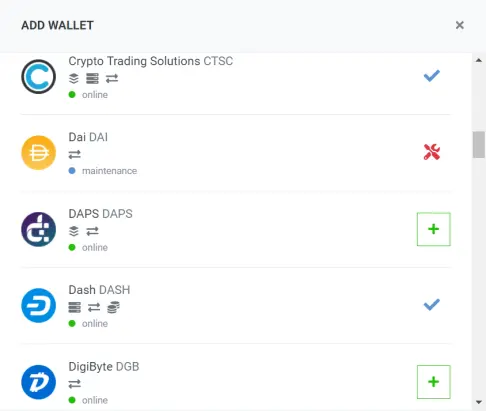The height and width of the screenshot is (411, 486).
Task: Click the 'Dash DASH' name
Action: tap(99, 290)
